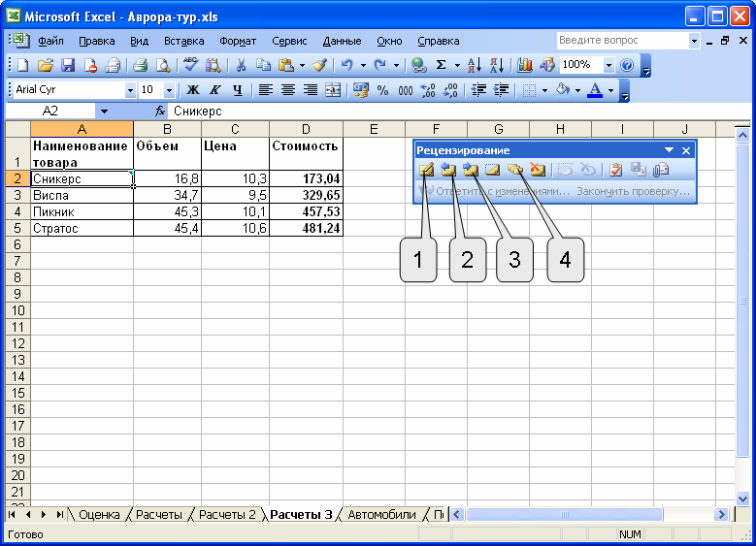
Task: Open the Name Box dropdown next to A2
Action: pos(104,112)
